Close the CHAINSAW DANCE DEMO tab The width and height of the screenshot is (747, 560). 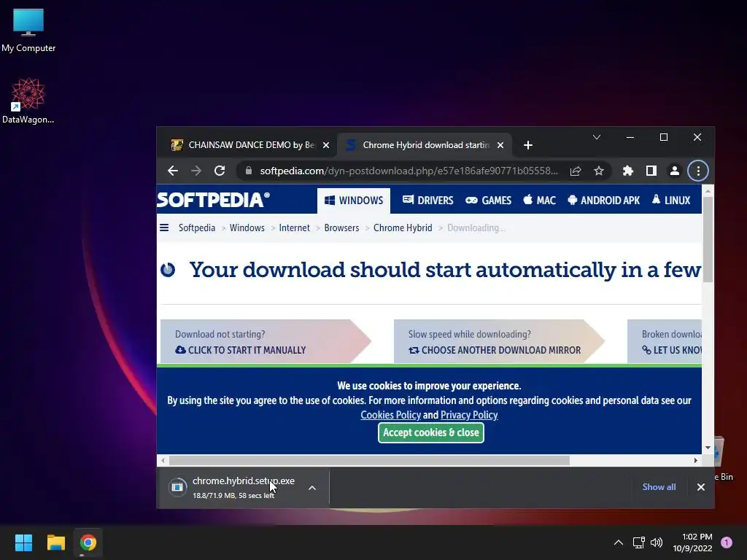[326, 145]
